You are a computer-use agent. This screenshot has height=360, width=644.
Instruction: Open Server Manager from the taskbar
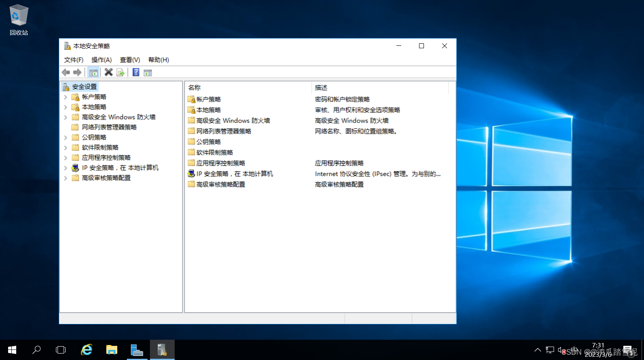(137, 349)
